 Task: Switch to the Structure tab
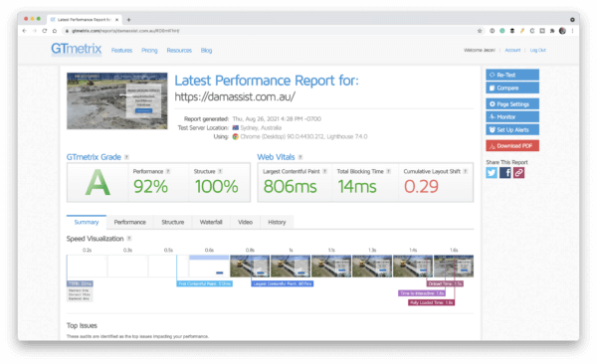pos(173,222)
